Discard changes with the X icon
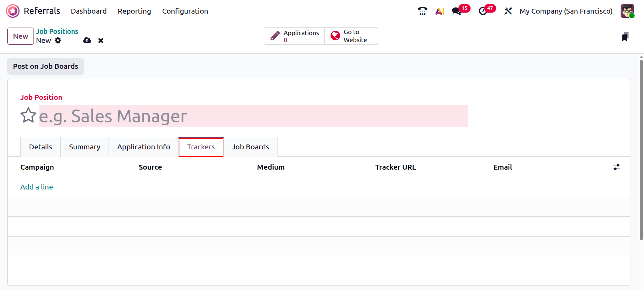The height and width of the screenshot is (290, 644). (x=101, y=40)
